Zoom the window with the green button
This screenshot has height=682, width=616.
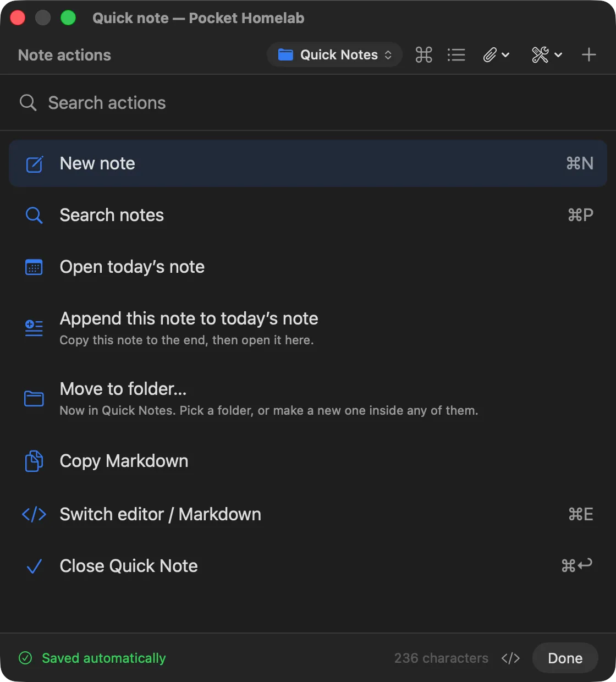[68, 18]
